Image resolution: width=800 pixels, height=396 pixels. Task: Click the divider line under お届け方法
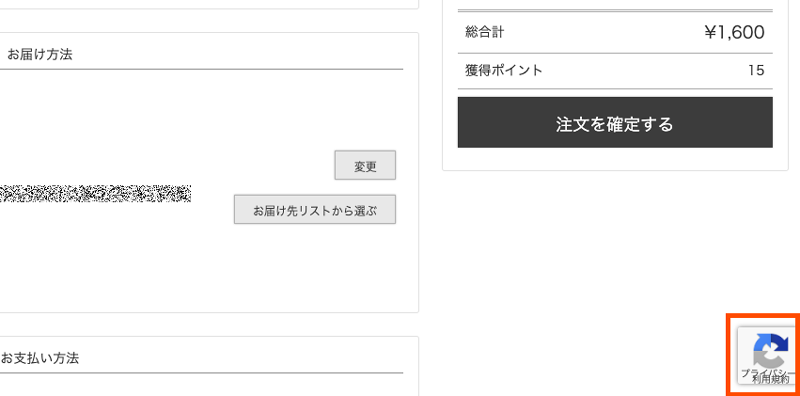tap(202, 69)
